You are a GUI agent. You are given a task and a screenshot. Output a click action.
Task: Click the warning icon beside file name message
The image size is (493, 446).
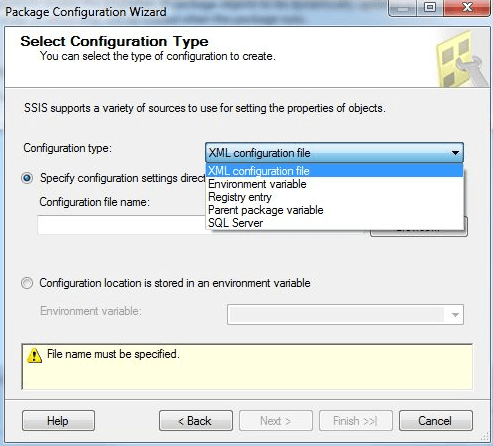35,355
